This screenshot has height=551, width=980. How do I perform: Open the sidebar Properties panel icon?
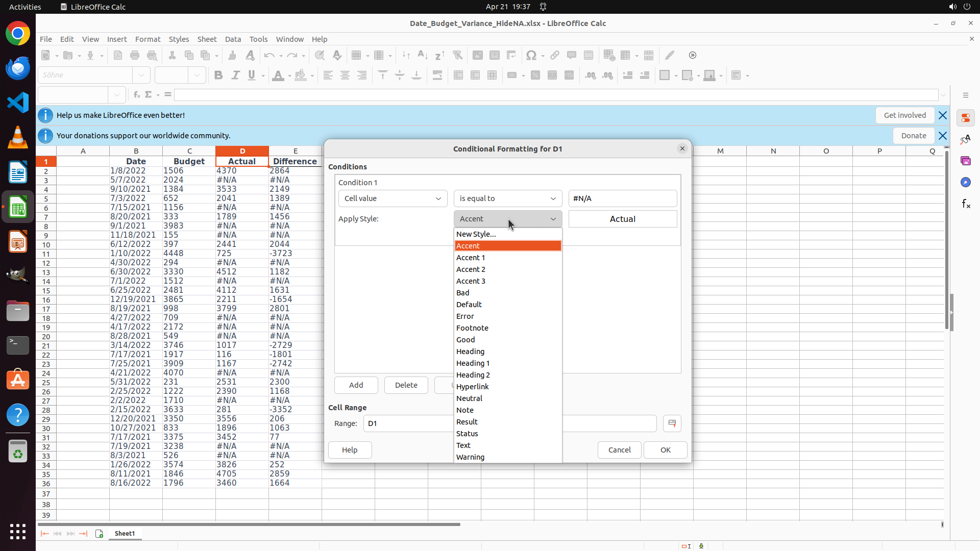965,118
